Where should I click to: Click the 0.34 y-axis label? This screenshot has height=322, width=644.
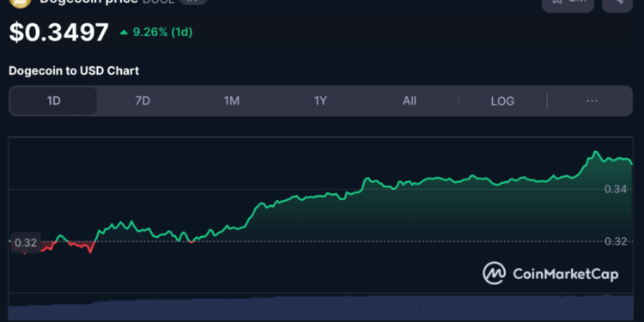(616, 190)
